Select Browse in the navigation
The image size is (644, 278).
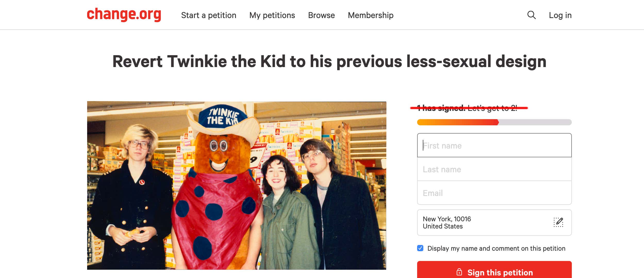click(321, 15)
